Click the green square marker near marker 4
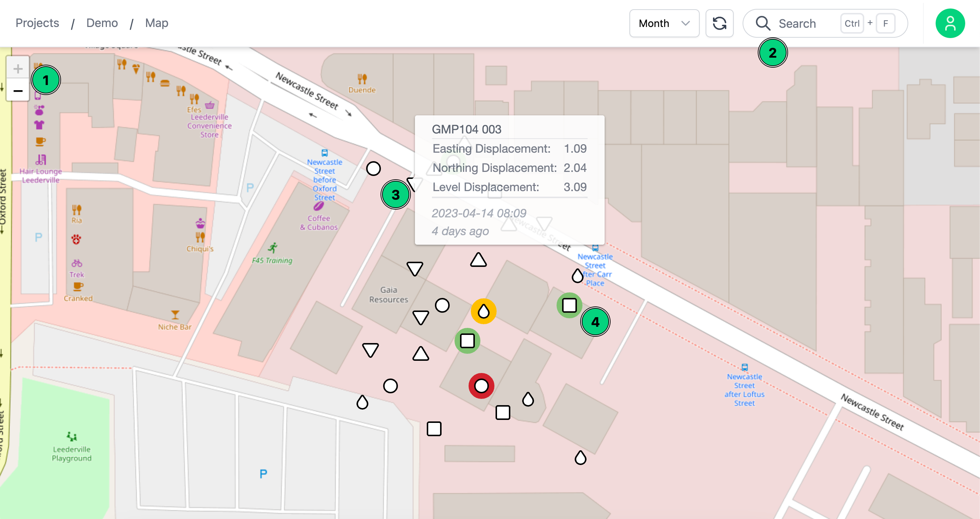980x519 pixels. tap(569, 304)
